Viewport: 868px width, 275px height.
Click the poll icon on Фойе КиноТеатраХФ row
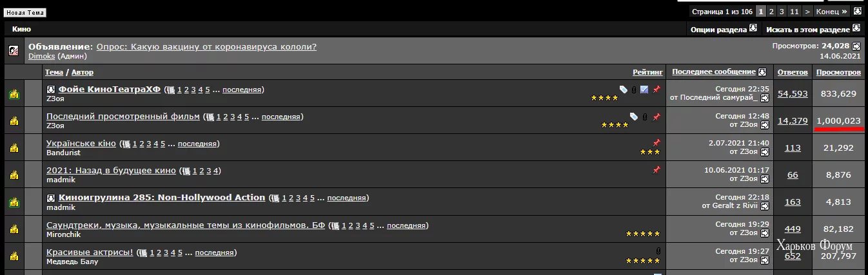coord(644,90)
